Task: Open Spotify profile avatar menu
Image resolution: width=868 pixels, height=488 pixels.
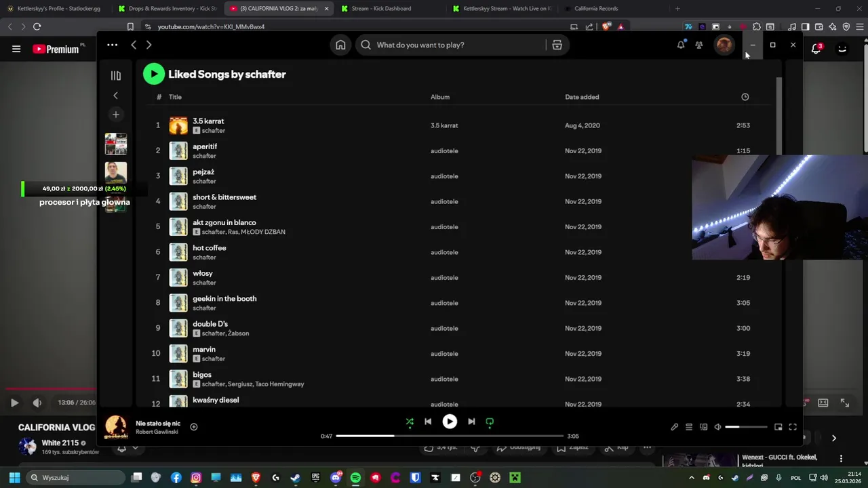Action: pyautogui.click(x=724, y=45)
